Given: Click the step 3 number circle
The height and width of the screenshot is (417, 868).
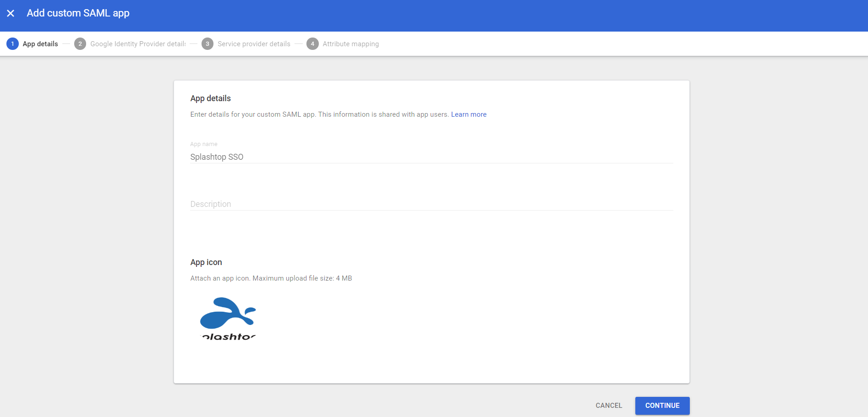Looking at the screenshot, I should pyautogui.click(x=207, y=44).
